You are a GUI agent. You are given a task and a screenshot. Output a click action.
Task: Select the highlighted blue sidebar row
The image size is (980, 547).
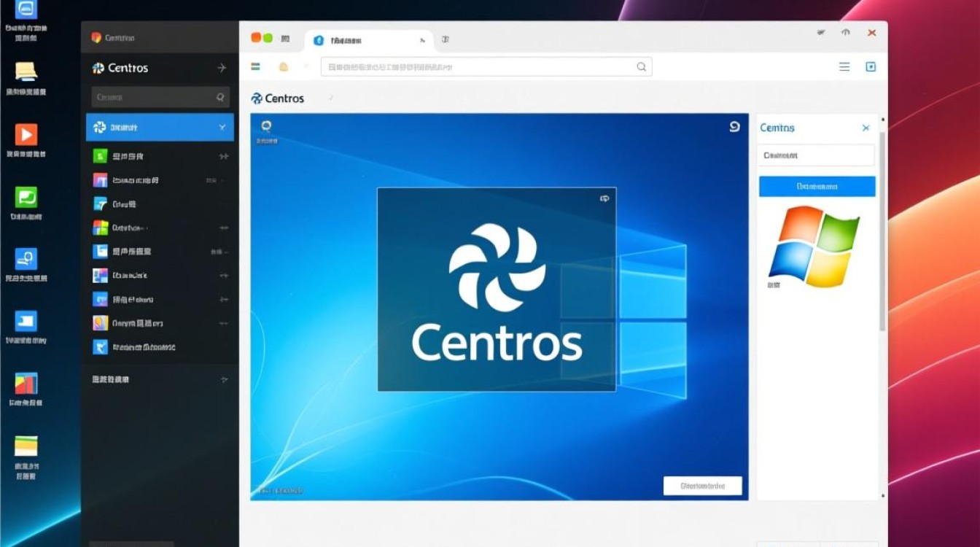[x=160, y=127]
